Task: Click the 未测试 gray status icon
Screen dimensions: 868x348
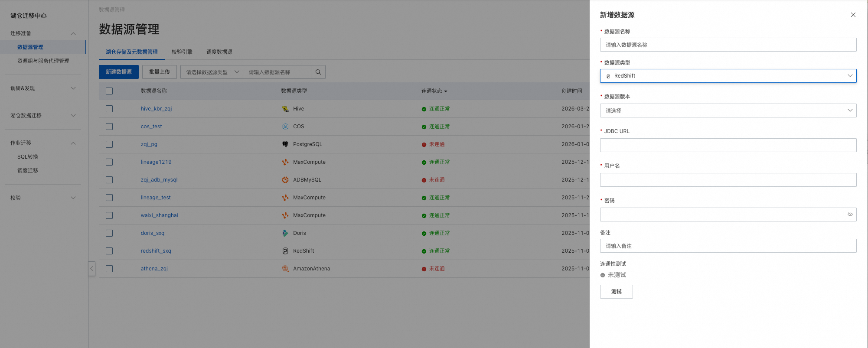Action: 603,275
